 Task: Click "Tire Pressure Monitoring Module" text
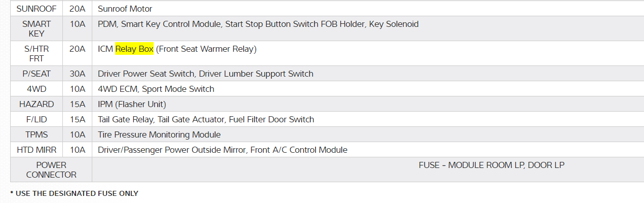[159, 134]
